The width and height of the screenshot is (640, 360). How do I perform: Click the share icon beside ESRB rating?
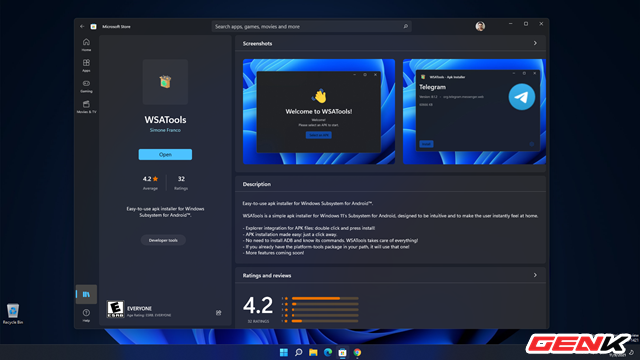(x=218, y=313)
